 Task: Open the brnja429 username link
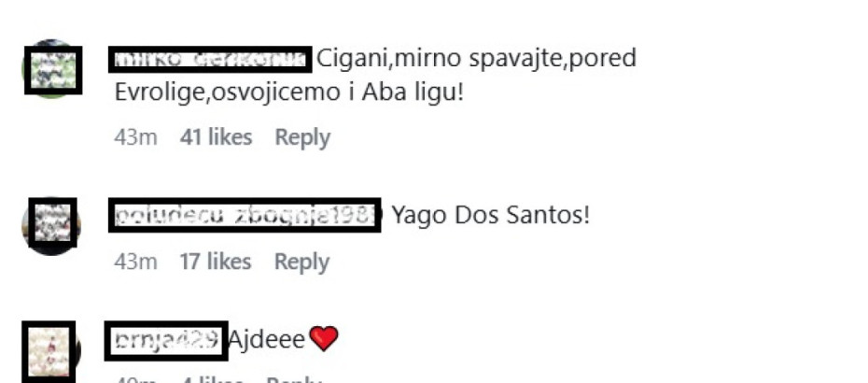tap(166, 340)
